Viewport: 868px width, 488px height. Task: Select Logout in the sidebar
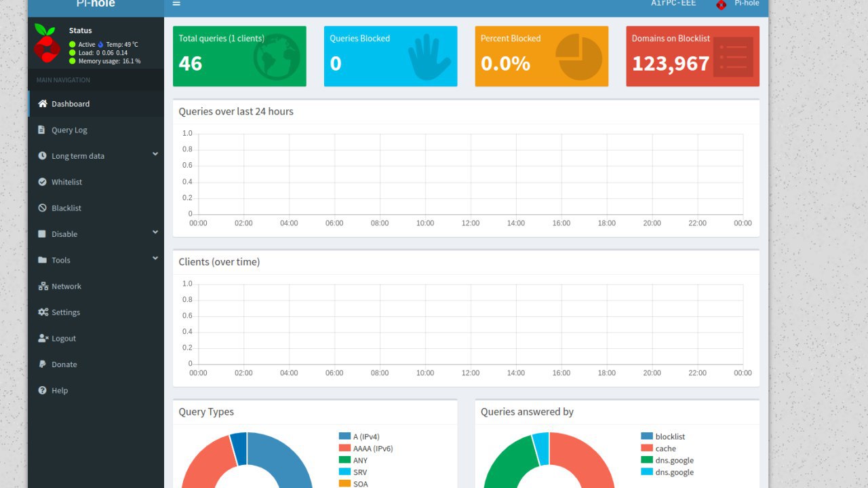(96, 338)
